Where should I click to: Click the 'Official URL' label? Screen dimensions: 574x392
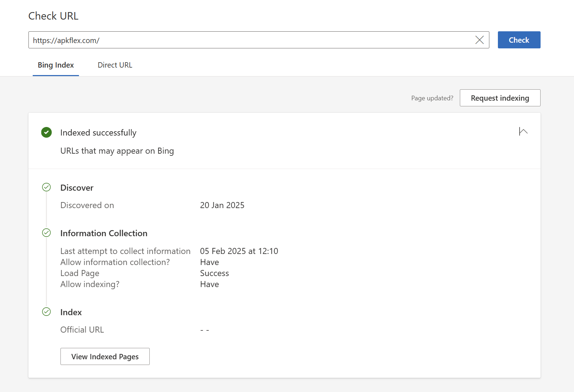[82, 330]
